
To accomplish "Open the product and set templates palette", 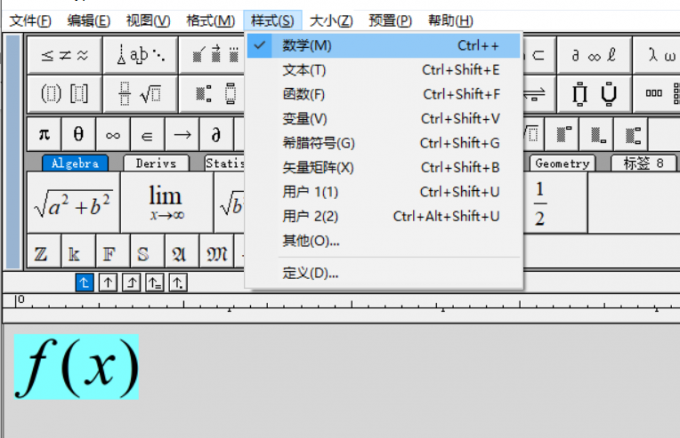I will pos(594,94).
